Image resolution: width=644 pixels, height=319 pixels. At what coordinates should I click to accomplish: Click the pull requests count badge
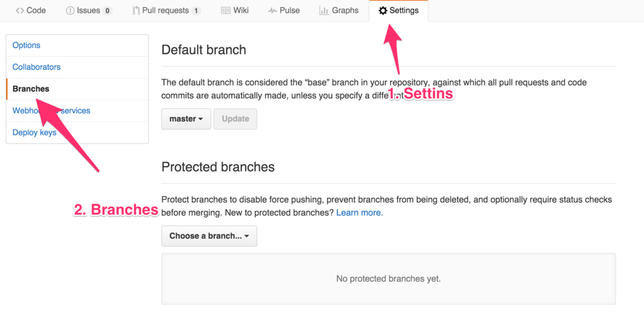[196, 11]
